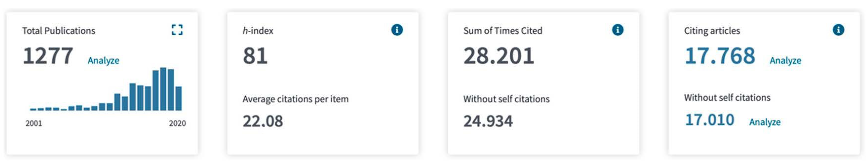
Task: Click the first bar of the publications chart
Action: tap(33, 109)
